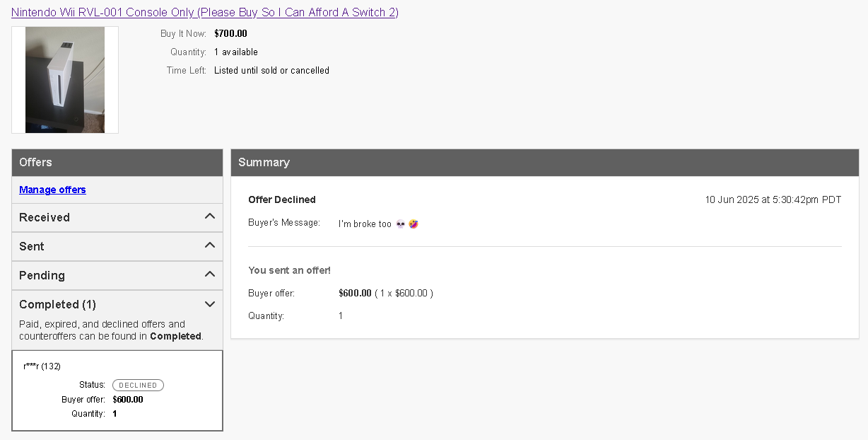Viewport: 868px width, 440px height.
Task: Click the skull emoji in buyer's message
Action: [x=401, y=224]
